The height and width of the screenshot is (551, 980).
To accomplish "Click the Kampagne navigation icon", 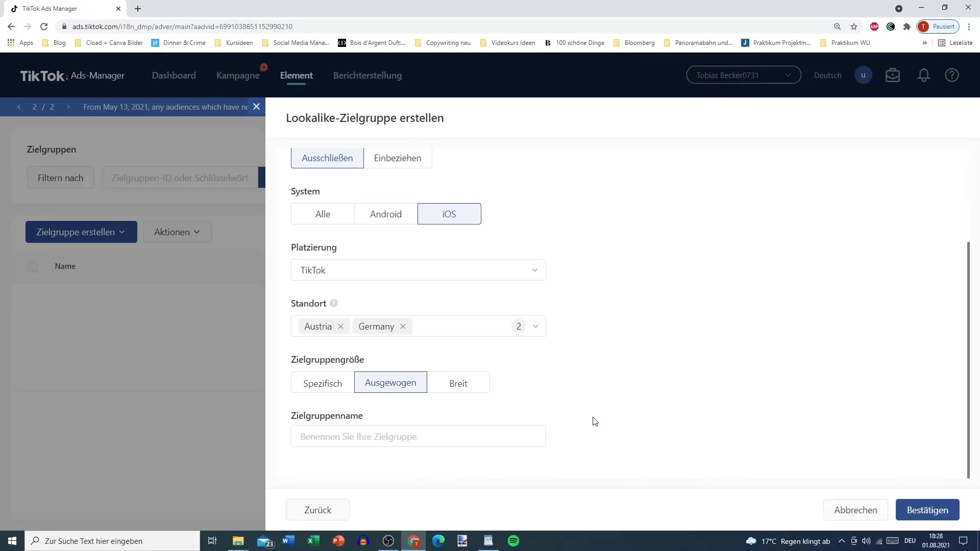I will point(239,74).
